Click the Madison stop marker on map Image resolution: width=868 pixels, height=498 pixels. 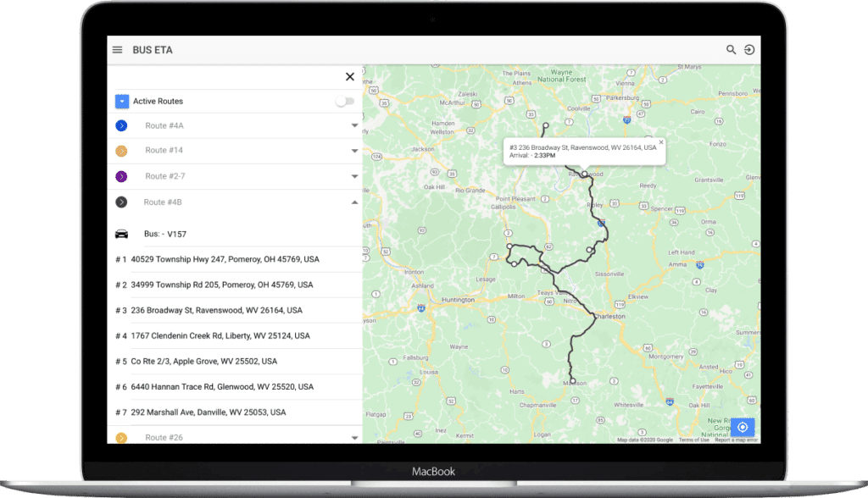tap(573, 381)
